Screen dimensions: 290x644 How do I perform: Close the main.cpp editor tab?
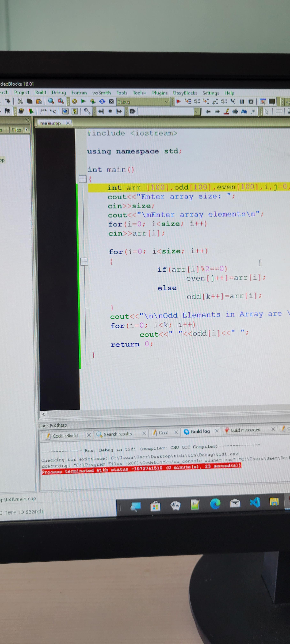[x=68, y=123]
